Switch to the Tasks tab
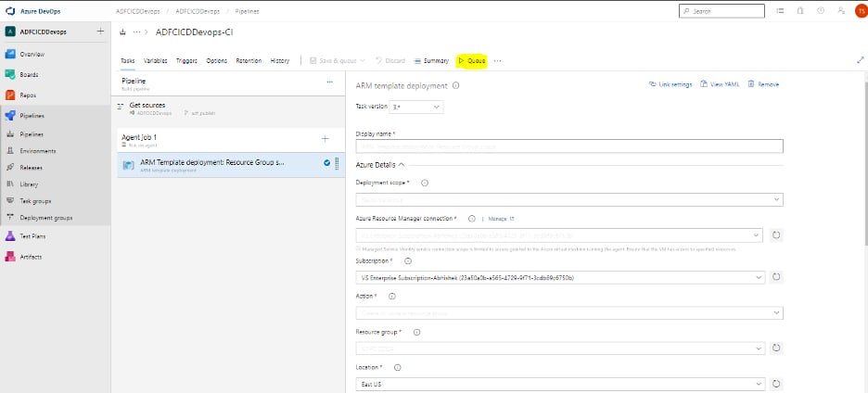This screenshot has width=868, height=393. 127,61
